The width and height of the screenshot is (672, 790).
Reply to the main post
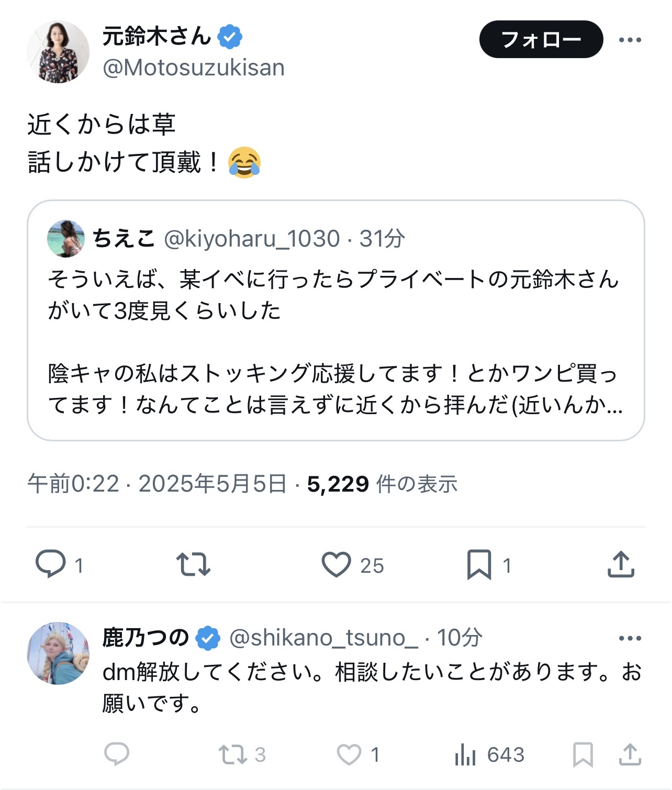pos(51,564)
